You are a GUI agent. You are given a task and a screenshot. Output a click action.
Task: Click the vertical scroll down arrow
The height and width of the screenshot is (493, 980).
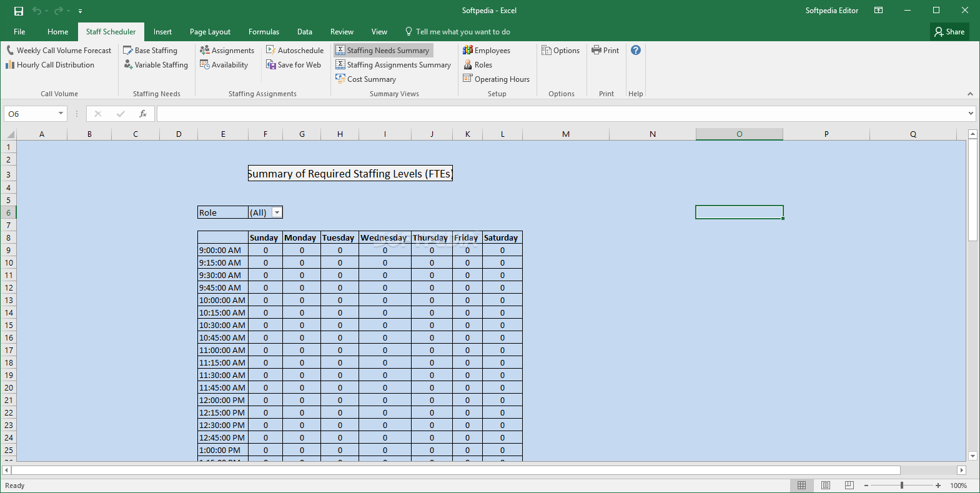(x=973, y=456)
